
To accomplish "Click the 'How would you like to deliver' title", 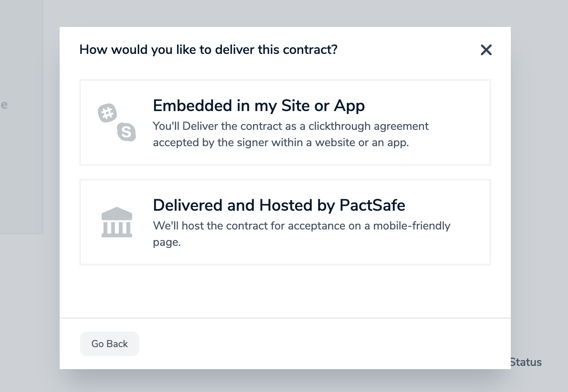I will click(x=208, y=50).
